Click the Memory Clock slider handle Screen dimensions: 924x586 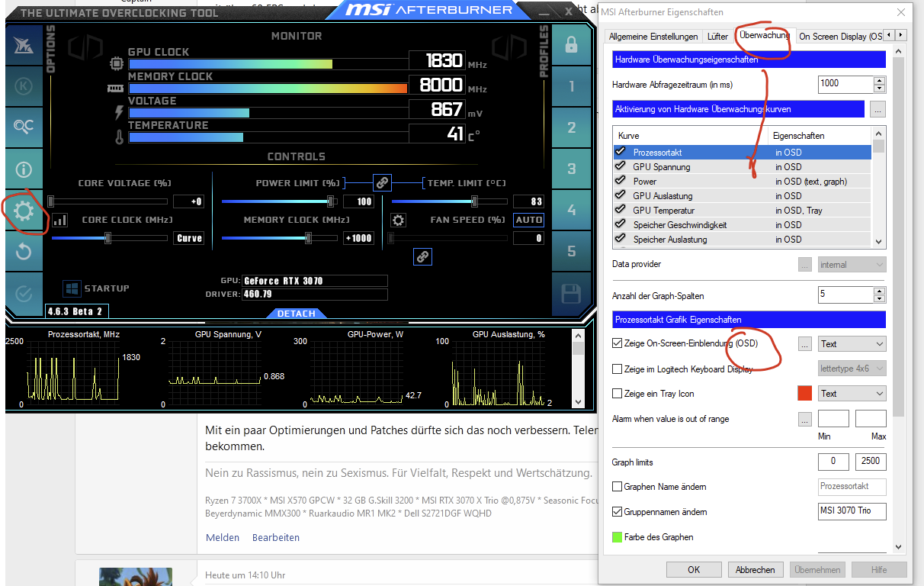click(309, 238)
